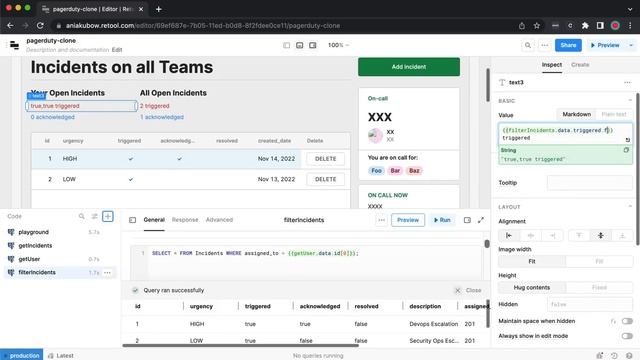Choose Hug contents height
This screenshot has height=360, width=640.
click(x=532, y=288)
